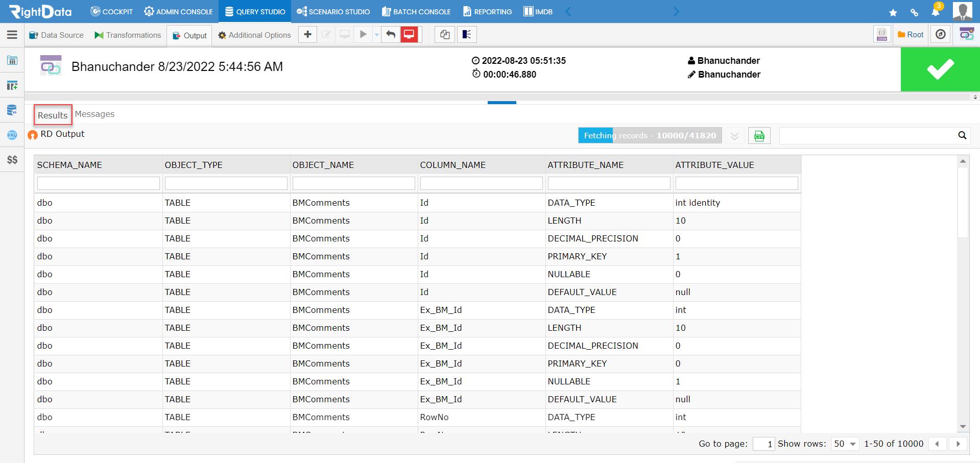This screenshot has height=463, width=980.
Task: Click the undo arrow icon in the toolbar
Action: tap(390, 34)
